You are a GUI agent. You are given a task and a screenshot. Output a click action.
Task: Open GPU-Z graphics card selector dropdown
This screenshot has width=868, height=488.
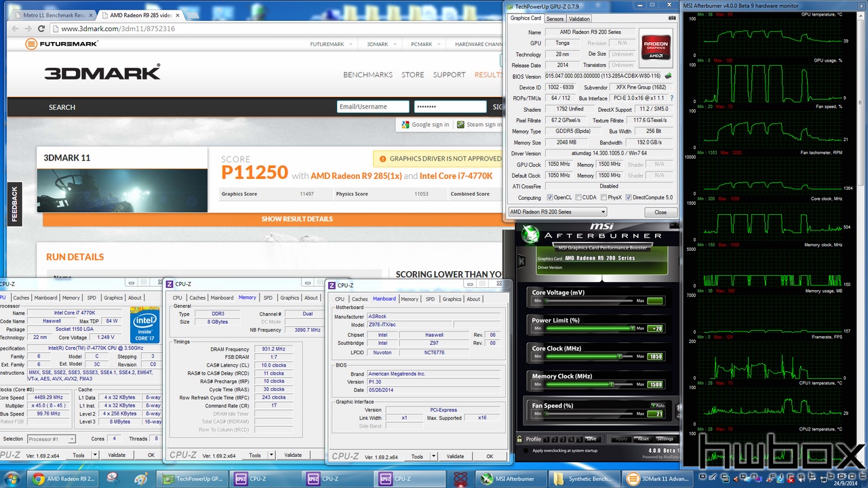click(x=557, y=212)
